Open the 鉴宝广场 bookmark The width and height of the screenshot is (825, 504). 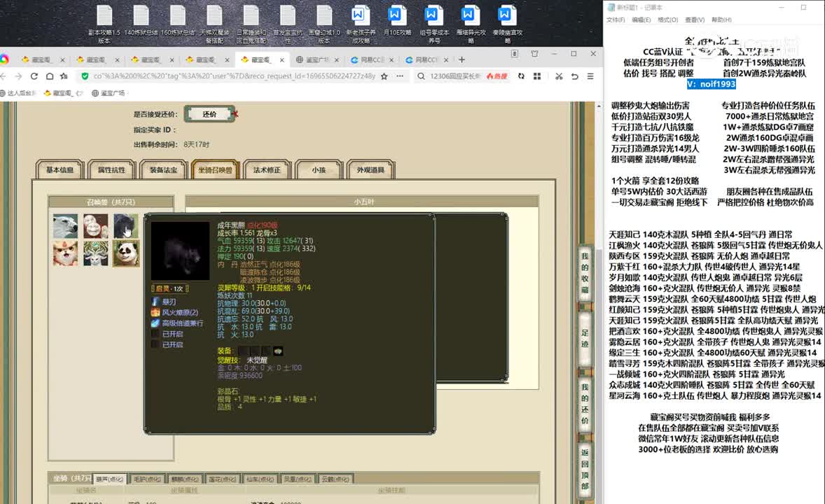tap(109, 93)
